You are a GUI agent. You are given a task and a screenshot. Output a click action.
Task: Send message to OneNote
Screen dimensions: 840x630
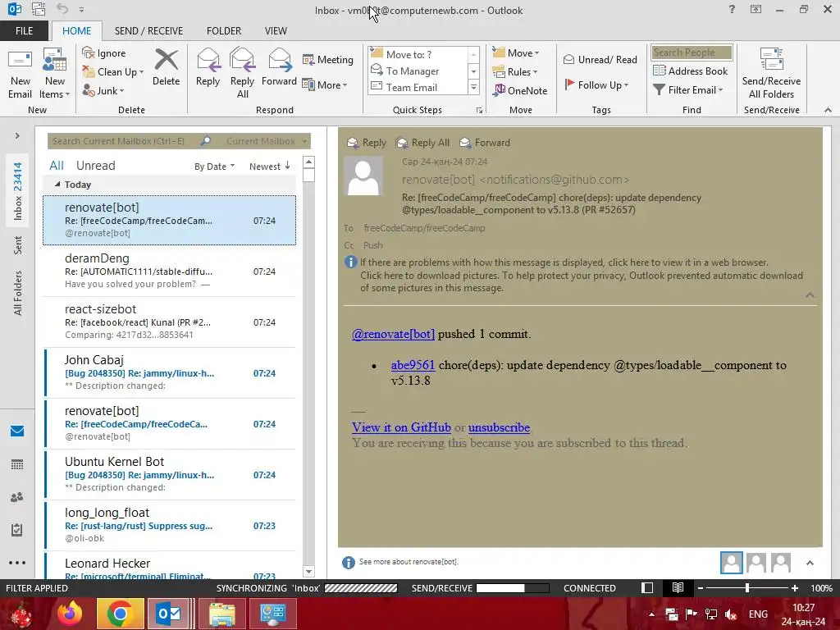[x=520, y=90]
